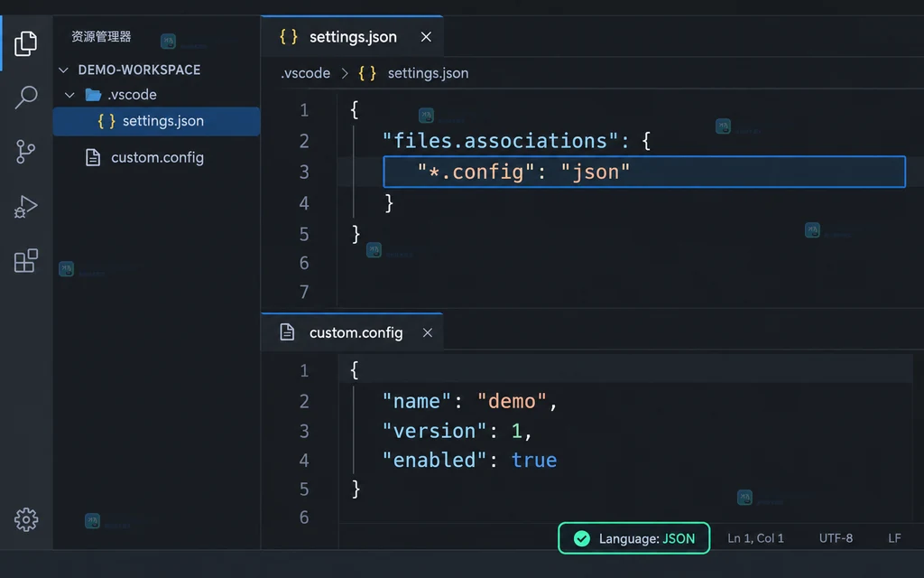Collapse the .vscode folder chevron
The height and width of the screenshot is (578, 924).
pyautogui.click(x=69, y=95)
